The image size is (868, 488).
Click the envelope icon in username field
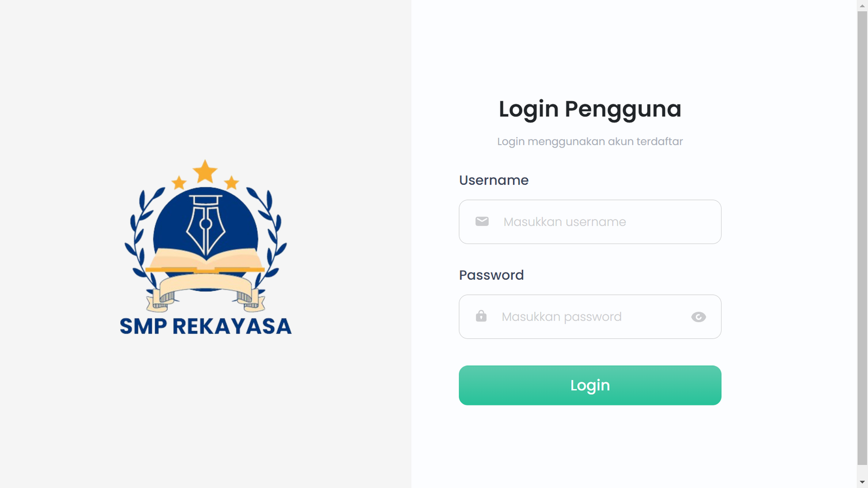coord(482,221)
